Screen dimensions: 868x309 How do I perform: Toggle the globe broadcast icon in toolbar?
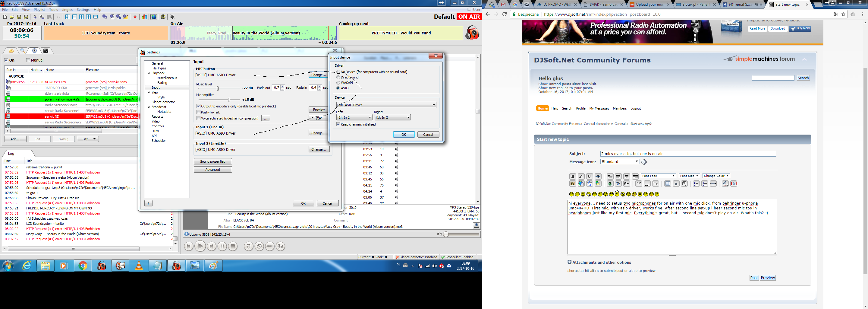(x=154, y=17)
